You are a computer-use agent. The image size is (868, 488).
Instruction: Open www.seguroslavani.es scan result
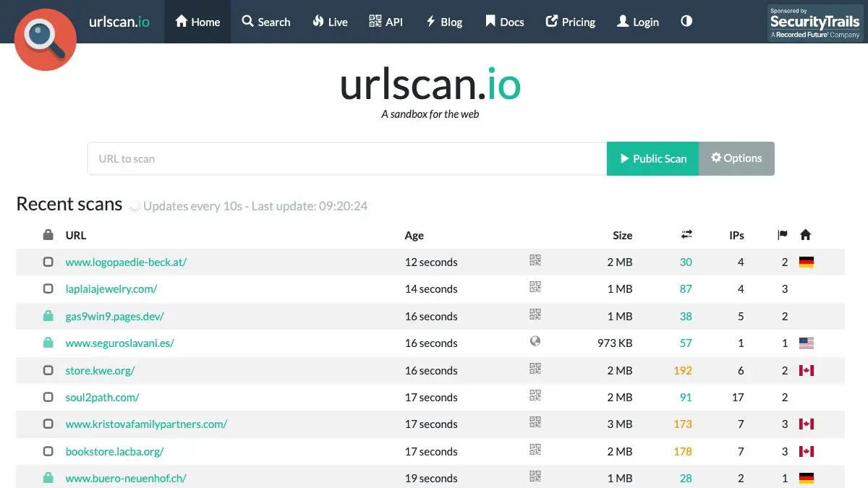(119, 343)
